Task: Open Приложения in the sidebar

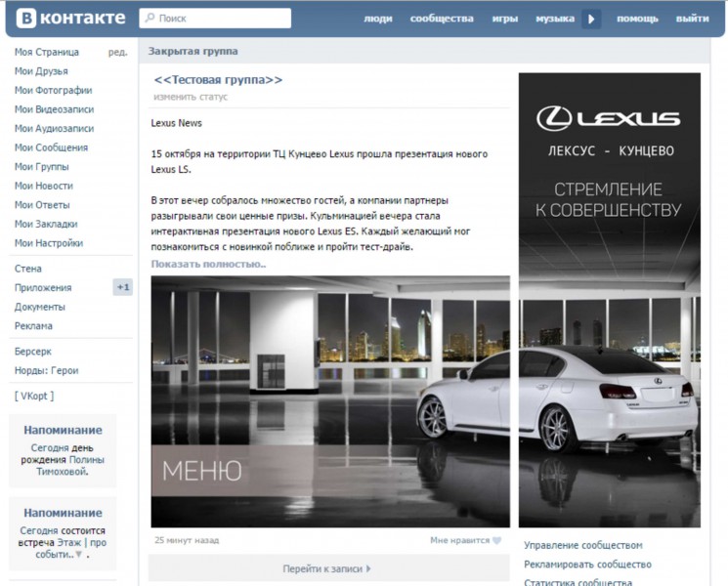Action: click(x=43, y=288)
